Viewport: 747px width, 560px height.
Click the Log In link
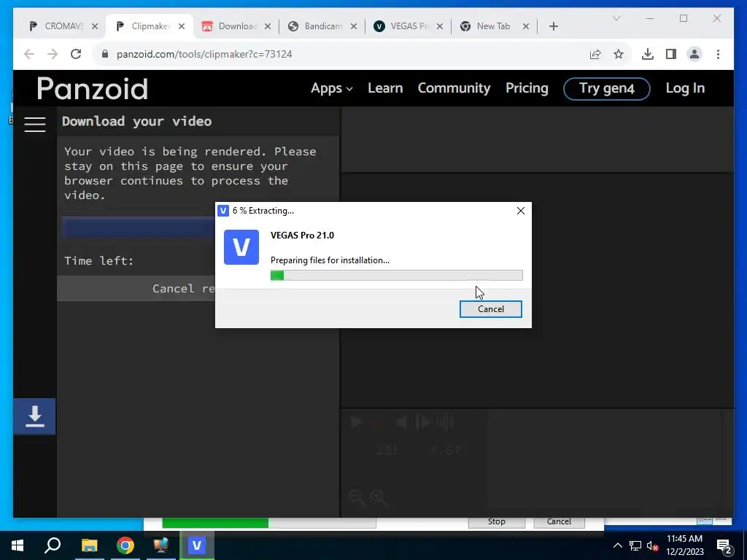685,88
